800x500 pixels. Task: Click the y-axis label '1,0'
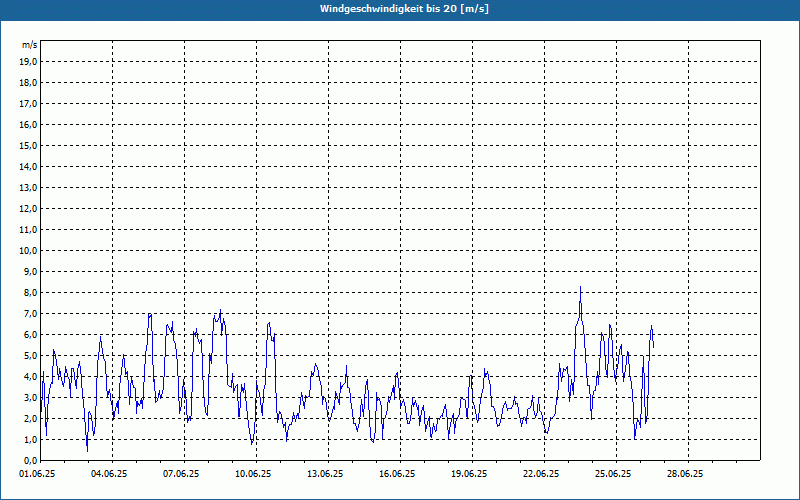(30, 439)
